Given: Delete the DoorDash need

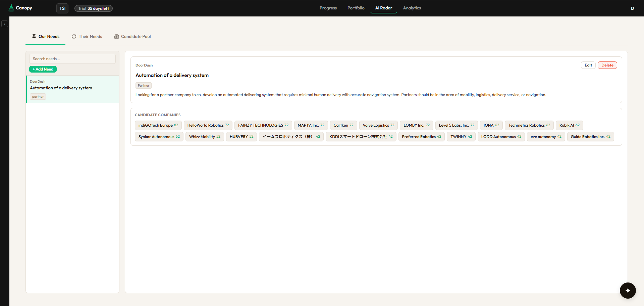Looking at the screenshot, I should click(x=607, y=65).
